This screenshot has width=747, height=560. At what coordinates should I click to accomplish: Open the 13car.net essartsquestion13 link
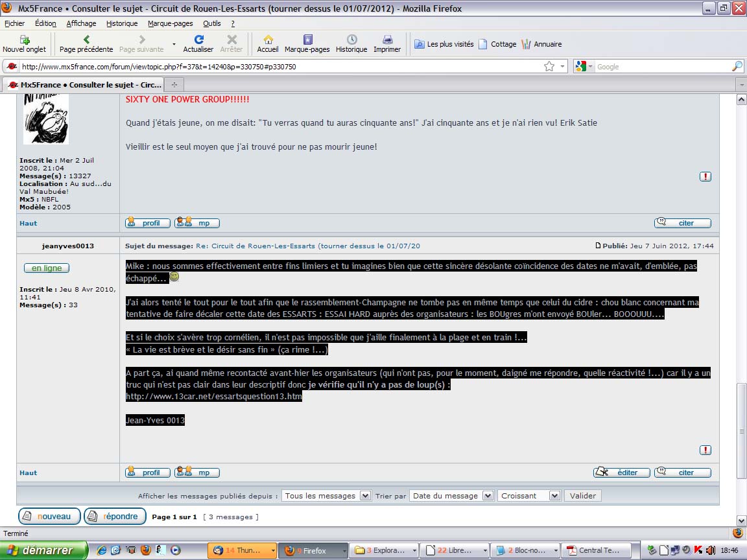[214, 396]
